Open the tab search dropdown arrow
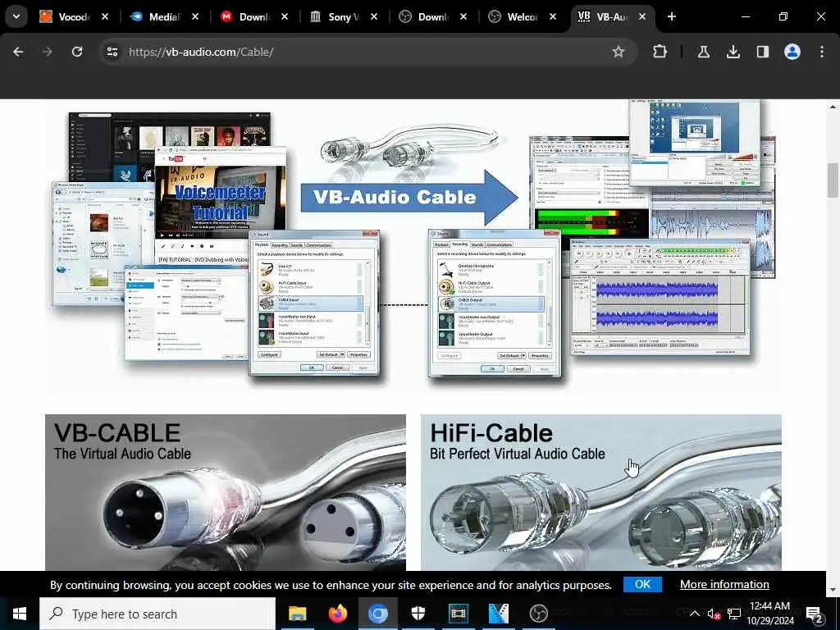Viewport: 840px width, 630px height. [x=16, y=16]
